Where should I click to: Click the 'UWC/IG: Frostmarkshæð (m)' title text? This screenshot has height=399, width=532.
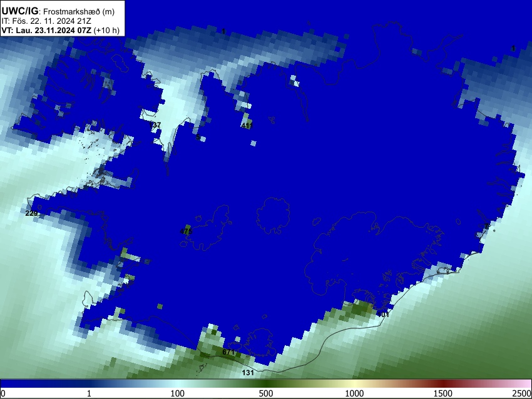[x=58, y=11]
